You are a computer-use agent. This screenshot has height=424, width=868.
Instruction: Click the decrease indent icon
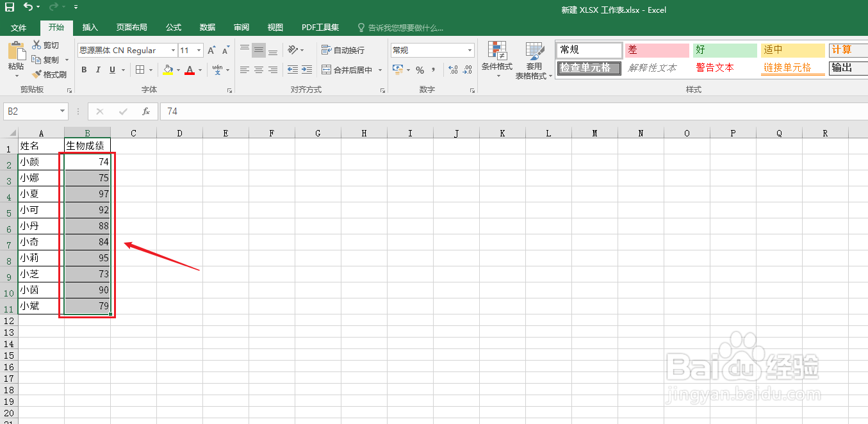tap(293, 70)
